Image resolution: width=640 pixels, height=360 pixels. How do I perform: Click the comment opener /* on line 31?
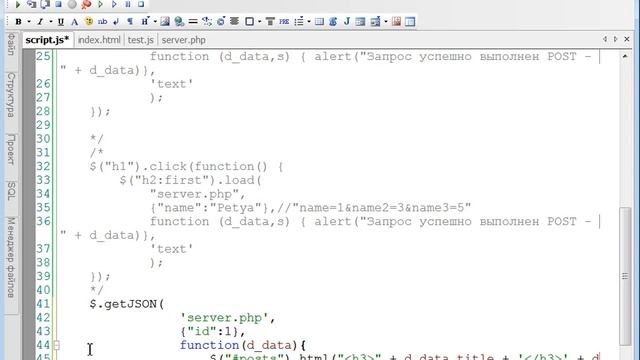pyautogui.click(x=97, y=153)
